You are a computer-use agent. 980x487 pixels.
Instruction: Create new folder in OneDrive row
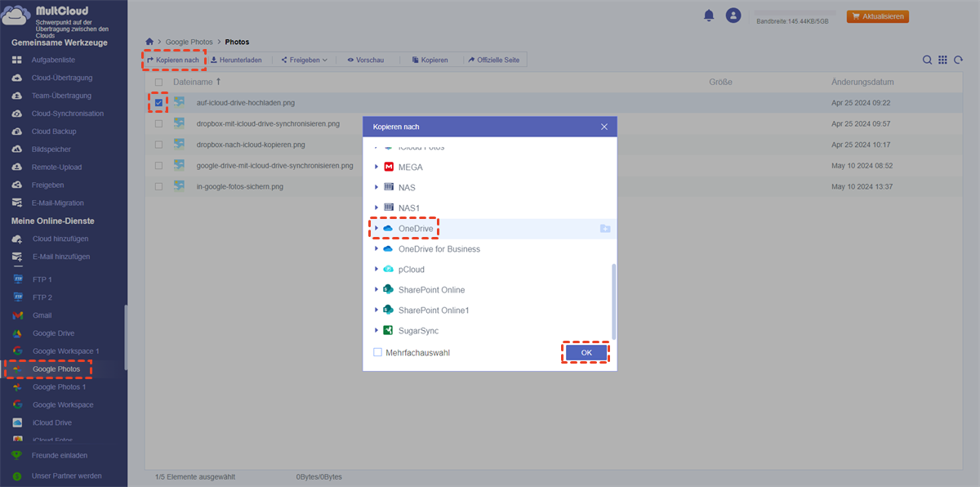coord(604,229)
